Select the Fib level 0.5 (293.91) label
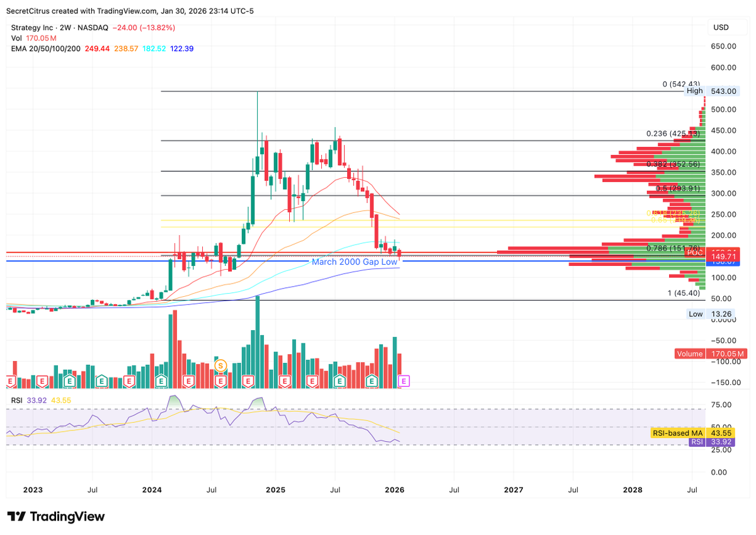 [678, 188]
